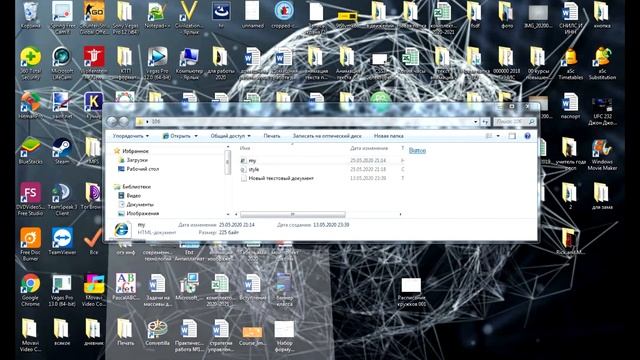Screen dimensions: 640x360
Task: Launch the Steam desktop shortcut
Action: pyautogui.click(x=62, y=151)
